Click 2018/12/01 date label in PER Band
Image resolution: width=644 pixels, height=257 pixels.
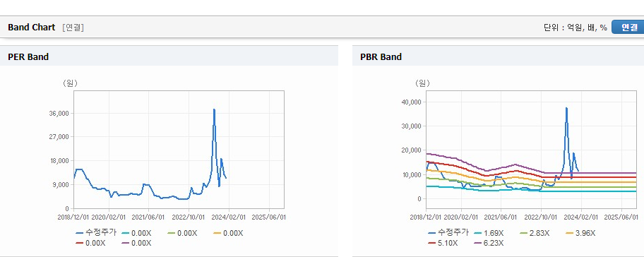point(74,217)
